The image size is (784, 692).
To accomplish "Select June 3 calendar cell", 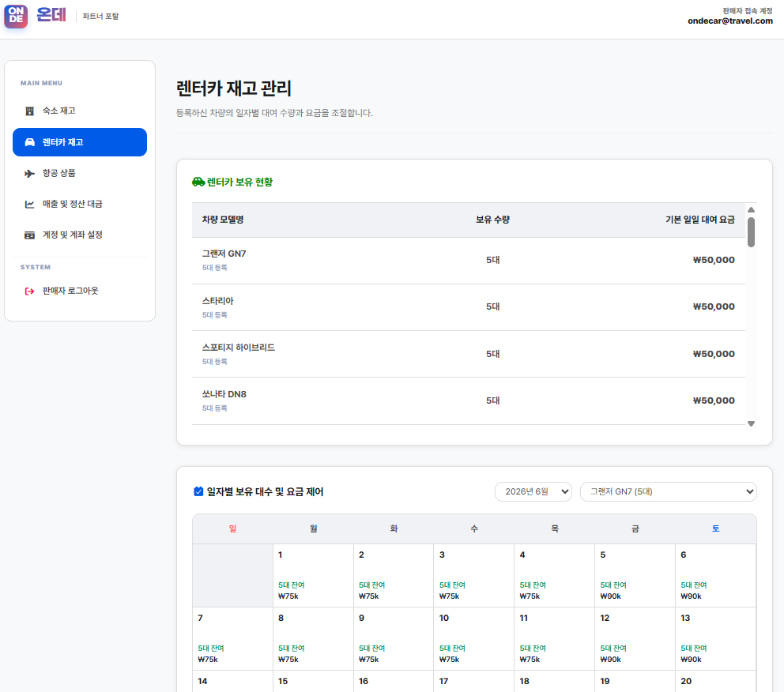I will (474, 576).
